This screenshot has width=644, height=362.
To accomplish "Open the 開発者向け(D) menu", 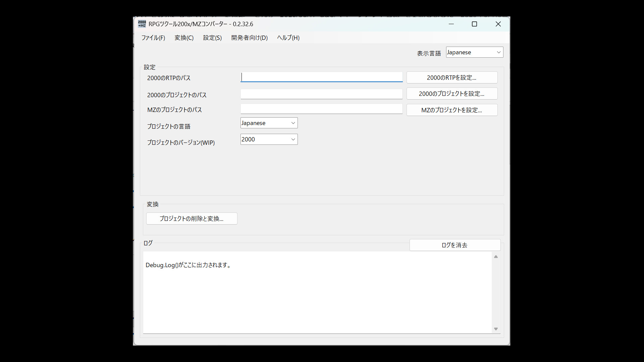I will click(249, 38).
